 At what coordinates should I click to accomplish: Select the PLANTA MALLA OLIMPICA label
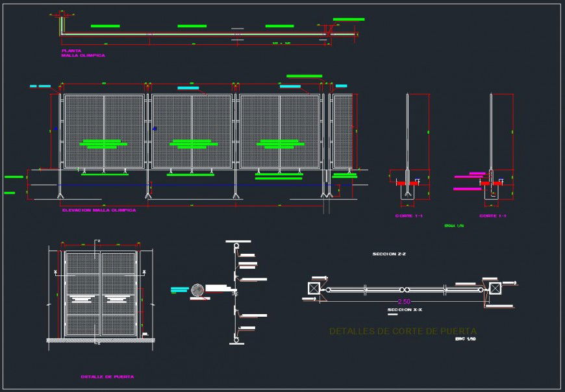(x=83, y=53)
